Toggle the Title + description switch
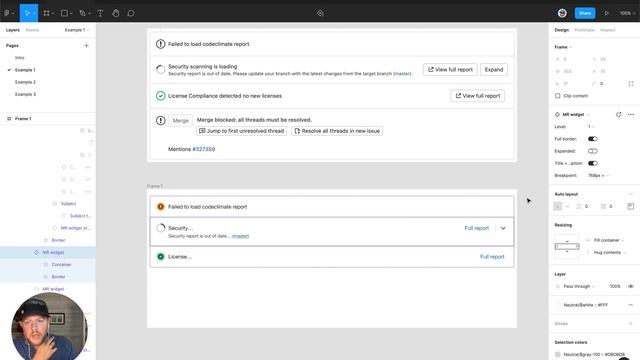The image size is (640, 360). 593,163
